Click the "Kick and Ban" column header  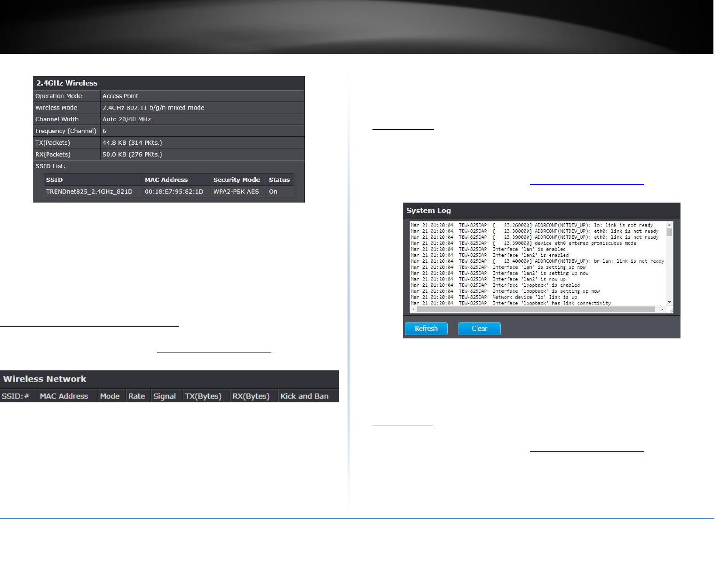pos(309,396)
